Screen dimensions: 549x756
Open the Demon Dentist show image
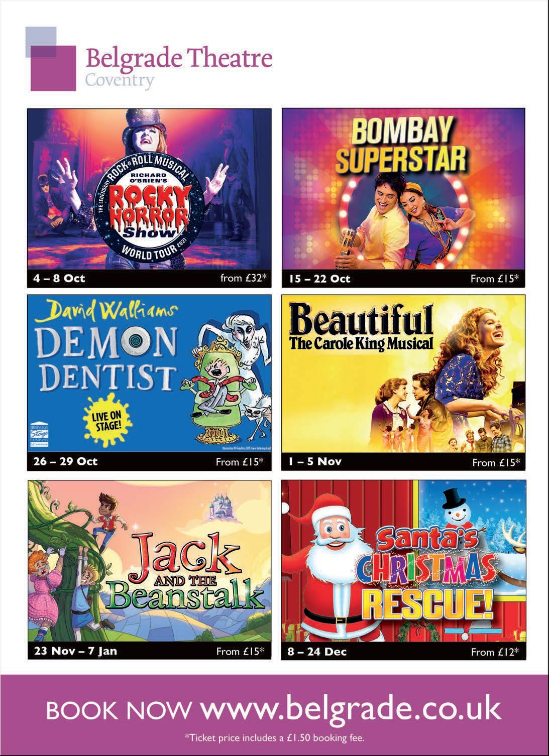tap(149, 373)
